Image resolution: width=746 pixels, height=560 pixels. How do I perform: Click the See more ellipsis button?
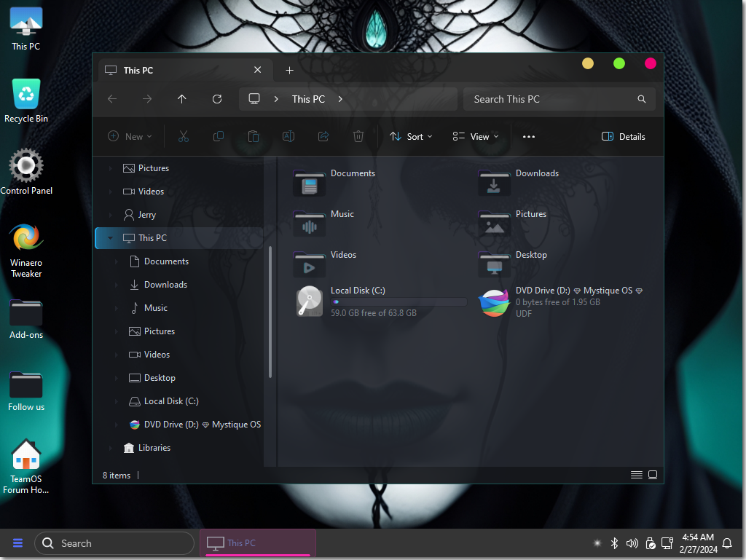(x=529, y=137)
